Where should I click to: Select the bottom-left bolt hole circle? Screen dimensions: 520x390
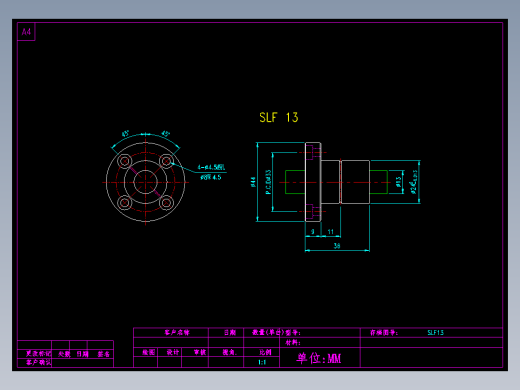pyautogui.click(x=125, y=203)
